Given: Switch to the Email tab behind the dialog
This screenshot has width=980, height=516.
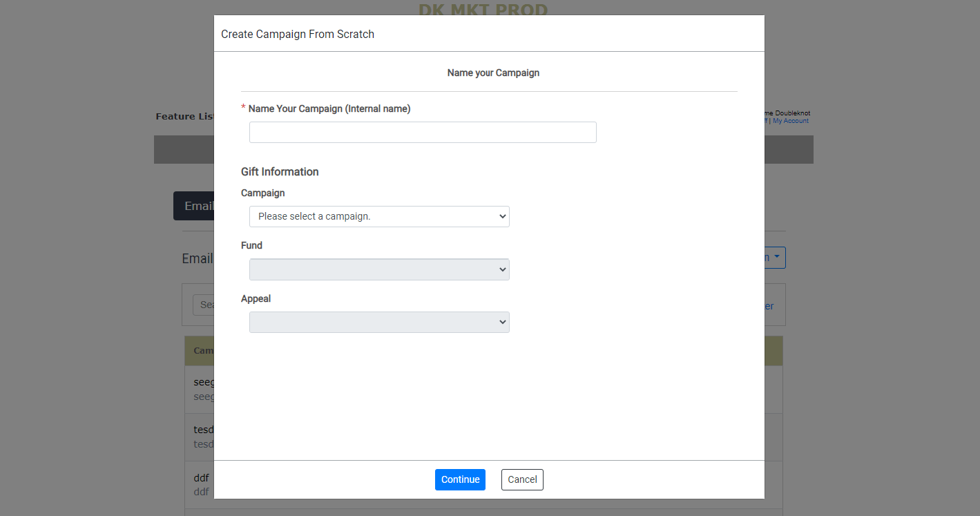Looking at the screenshot, I should 198,205.
